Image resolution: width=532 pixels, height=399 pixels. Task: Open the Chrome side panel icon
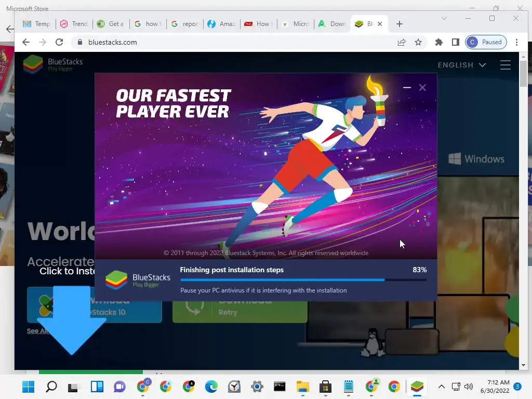click(x=455, y=42)
